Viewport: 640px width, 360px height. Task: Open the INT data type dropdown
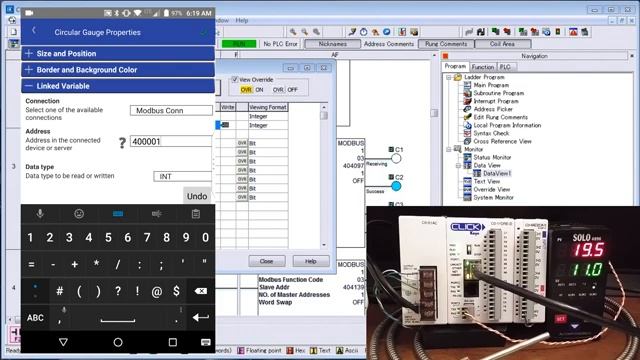(x=182, y=176)
